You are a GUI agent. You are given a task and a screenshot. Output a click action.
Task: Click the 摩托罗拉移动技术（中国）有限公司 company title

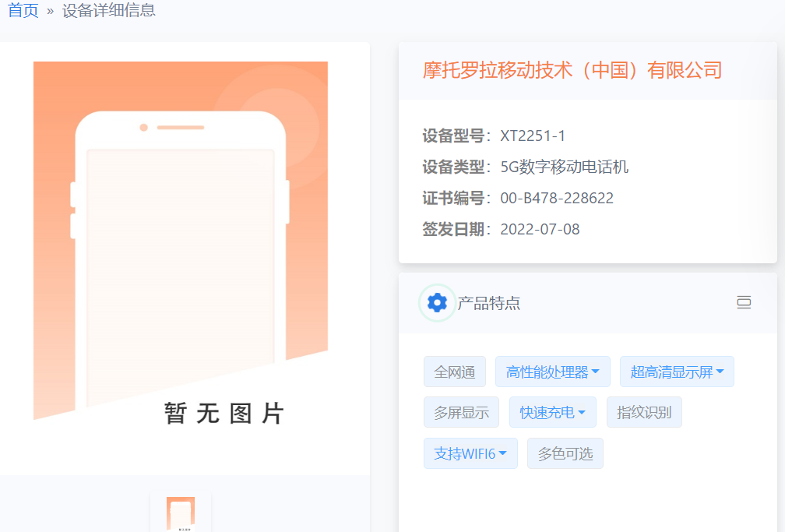[x=572, y=70]
